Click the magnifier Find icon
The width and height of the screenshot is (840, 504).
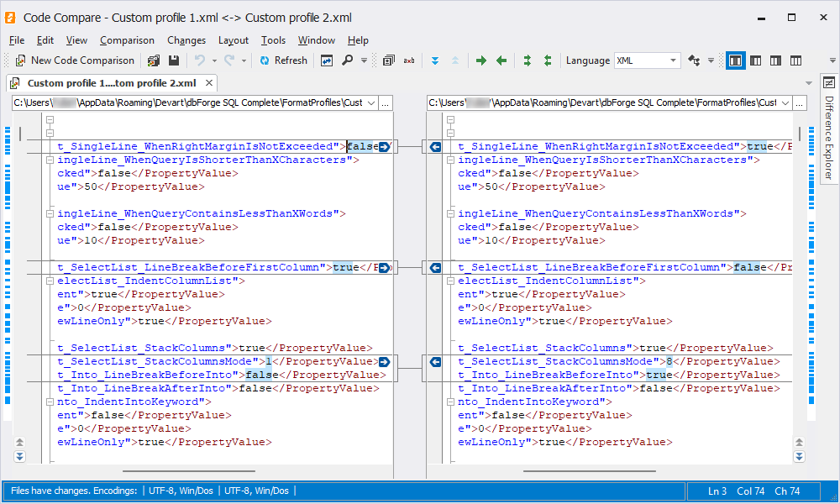[348, 60]
